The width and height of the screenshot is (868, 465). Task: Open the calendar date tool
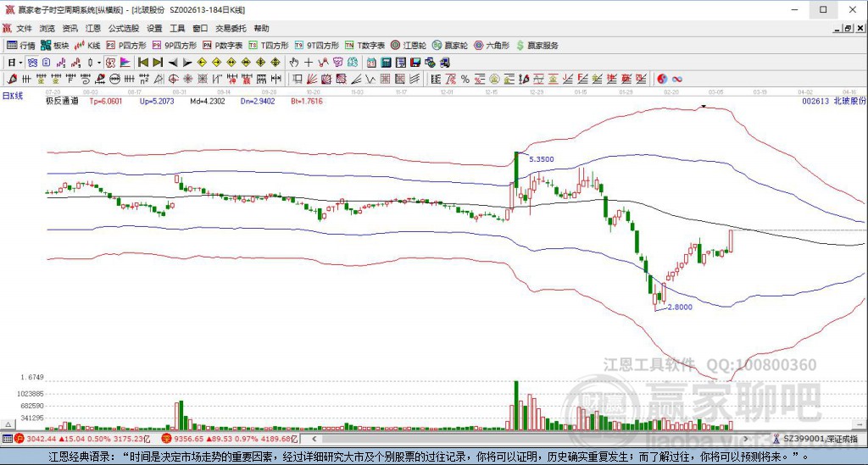371,62
